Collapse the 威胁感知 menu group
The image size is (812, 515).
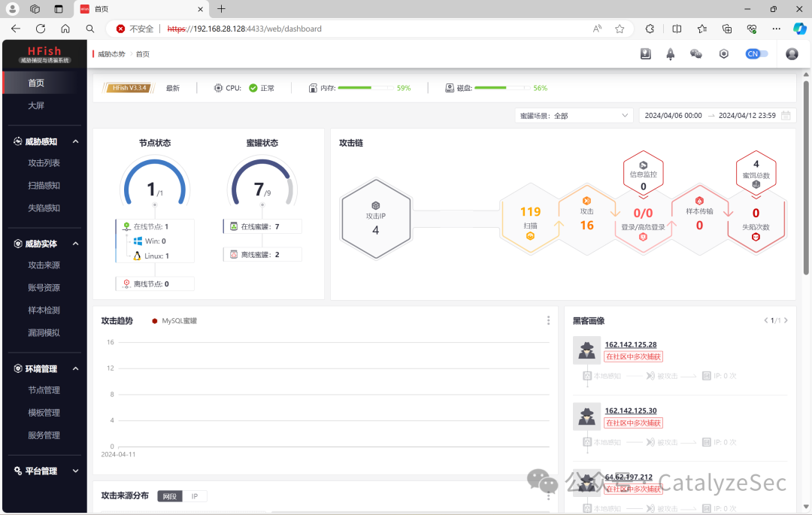click(76, 141)
